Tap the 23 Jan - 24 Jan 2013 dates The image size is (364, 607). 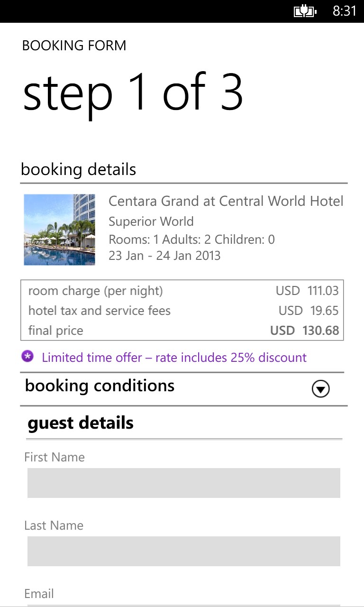[164, 256]
